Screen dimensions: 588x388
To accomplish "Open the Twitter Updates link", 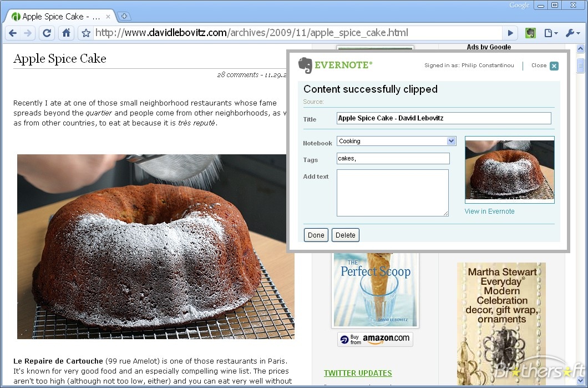I will click(x=358, y=373).
